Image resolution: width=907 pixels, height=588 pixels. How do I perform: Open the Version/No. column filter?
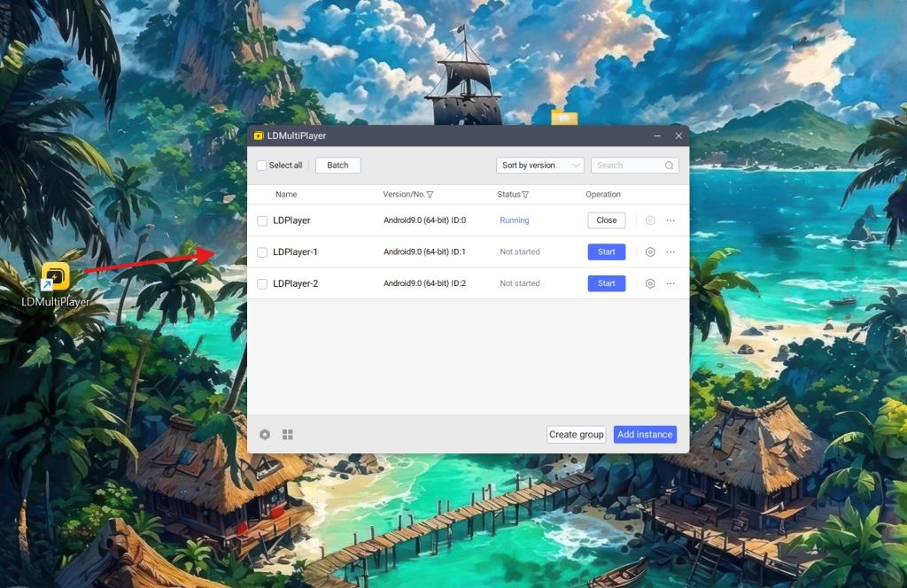click(430, 195)
